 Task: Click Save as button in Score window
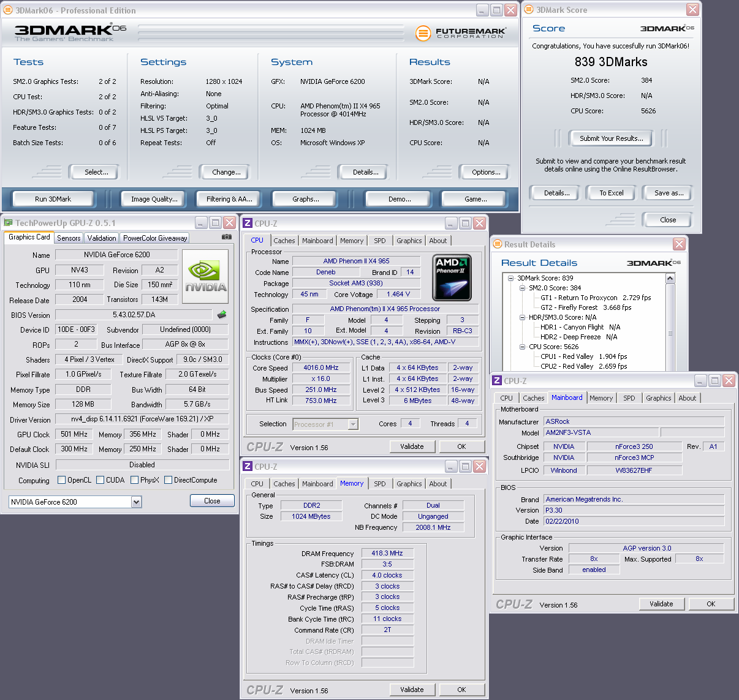[x=669, y=193]
